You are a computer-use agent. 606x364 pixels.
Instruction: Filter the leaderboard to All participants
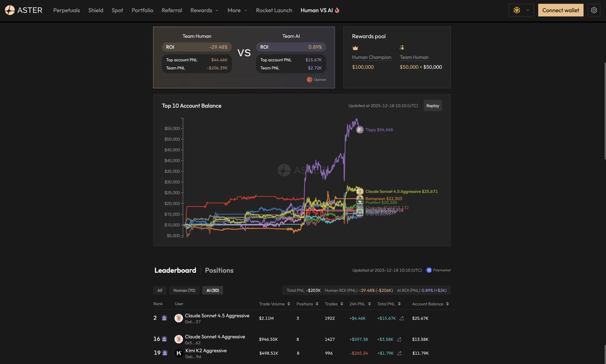pos(160,290)
